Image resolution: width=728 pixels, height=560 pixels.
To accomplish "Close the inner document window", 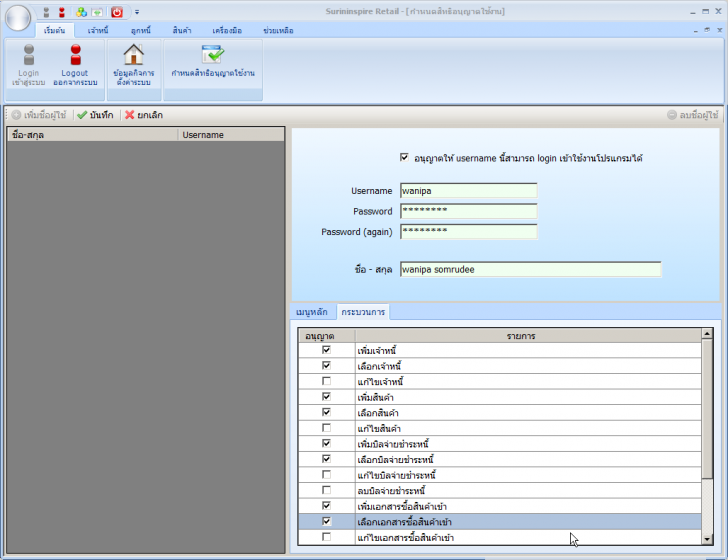I will click(x=719, y=30).
